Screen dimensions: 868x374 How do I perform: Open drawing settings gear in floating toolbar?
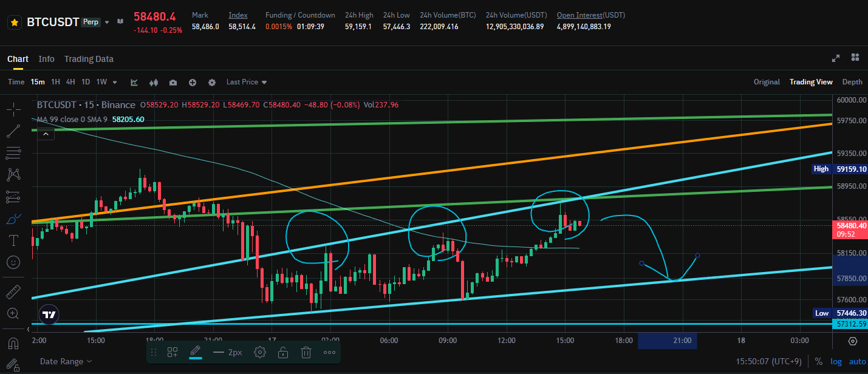pos(260,352)
